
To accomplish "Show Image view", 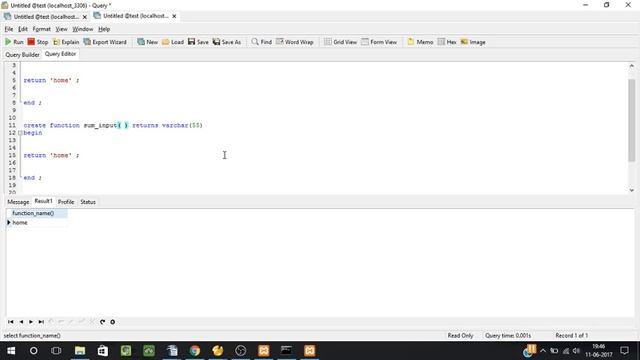I will tap(473, 42).
